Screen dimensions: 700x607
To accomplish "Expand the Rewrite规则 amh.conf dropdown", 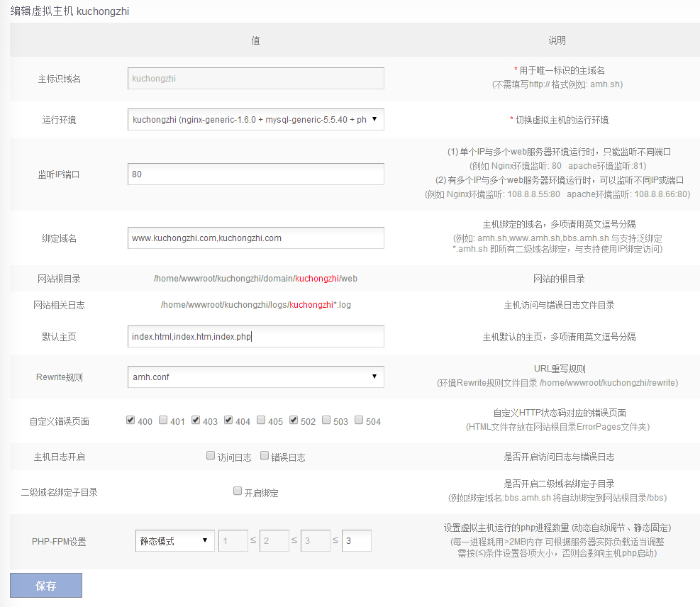I will (x=255, y=377).
